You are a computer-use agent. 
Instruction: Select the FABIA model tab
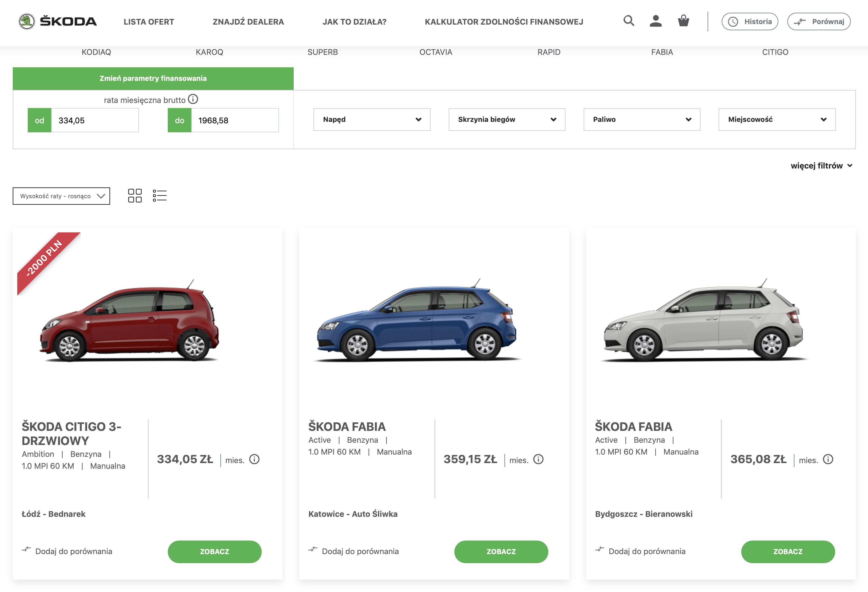coord(662,52)
